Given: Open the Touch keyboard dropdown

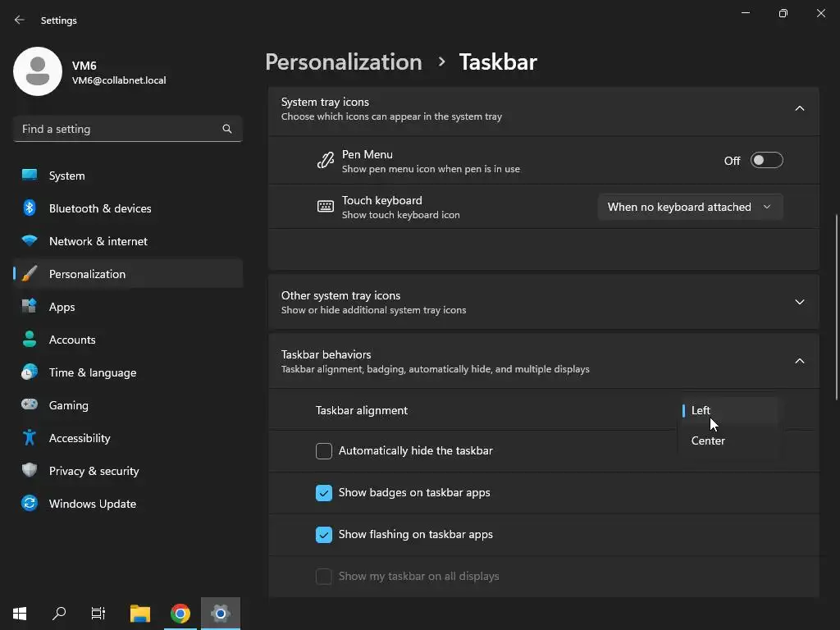Looking at the screenshot, I should pyautogui.click(x=689, y=207).
